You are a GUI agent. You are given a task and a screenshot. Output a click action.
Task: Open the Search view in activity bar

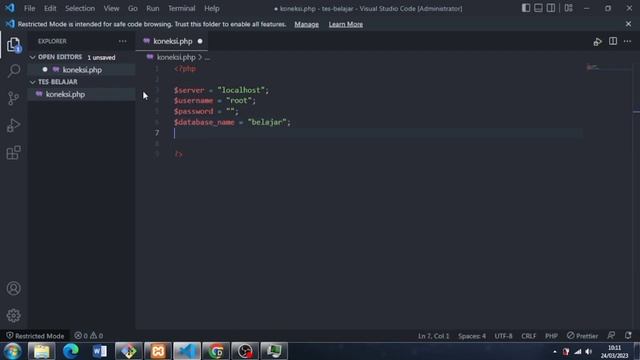[13, 71]
